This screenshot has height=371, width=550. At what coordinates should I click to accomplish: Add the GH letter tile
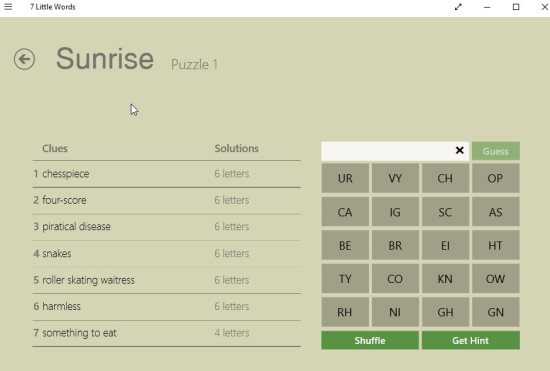(445, 312)
